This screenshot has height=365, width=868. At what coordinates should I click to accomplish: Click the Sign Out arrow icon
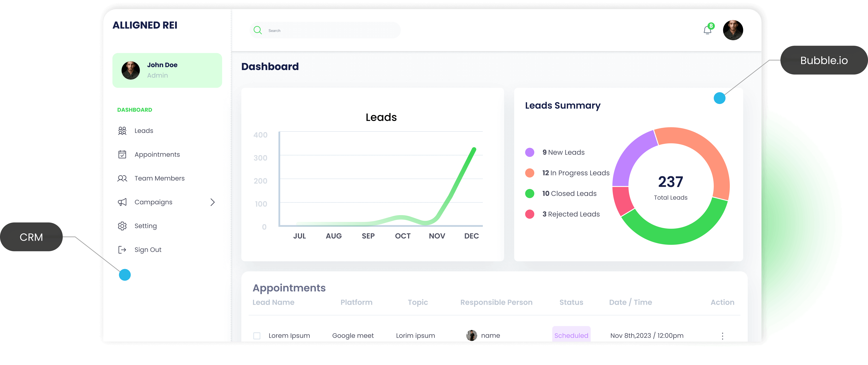[x=122, y=250]
